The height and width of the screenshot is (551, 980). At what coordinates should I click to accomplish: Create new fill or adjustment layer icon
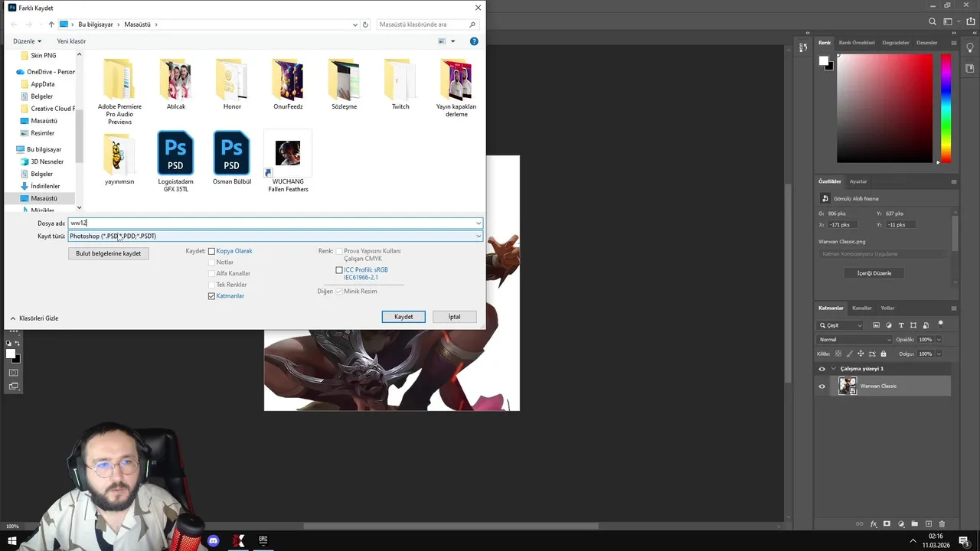(x=900, y=524)
